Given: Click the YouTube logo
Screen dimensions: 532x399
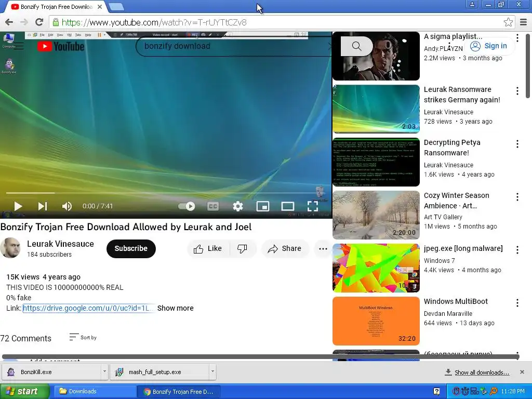Looking at the screenshot, I should coord(61,46).
